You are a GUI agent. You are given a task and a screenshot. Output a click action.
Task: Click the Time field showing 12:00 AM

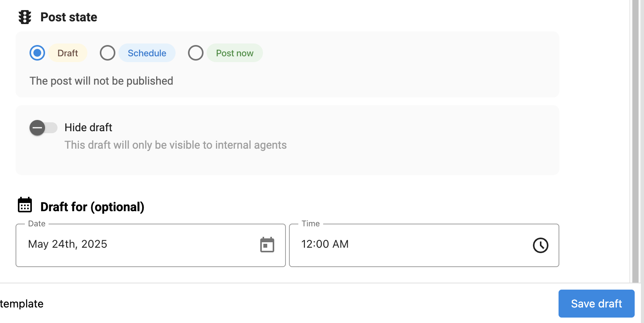click(x=408, y=245)
